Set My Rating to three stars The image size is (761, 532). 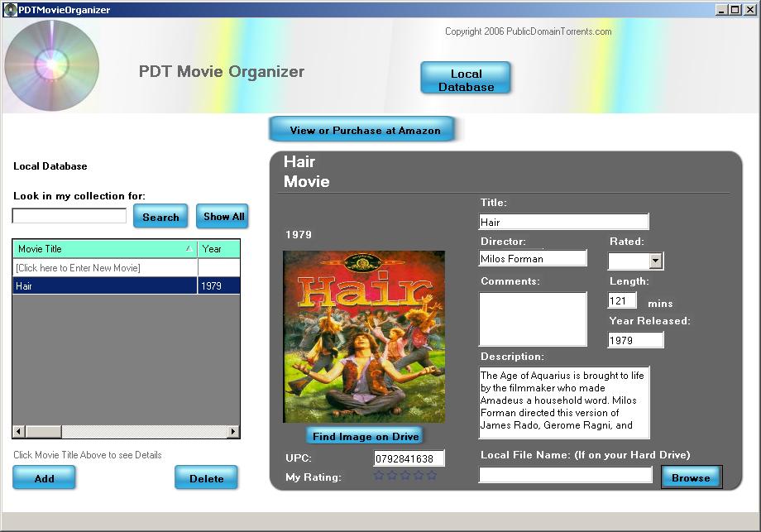[405, 476]
